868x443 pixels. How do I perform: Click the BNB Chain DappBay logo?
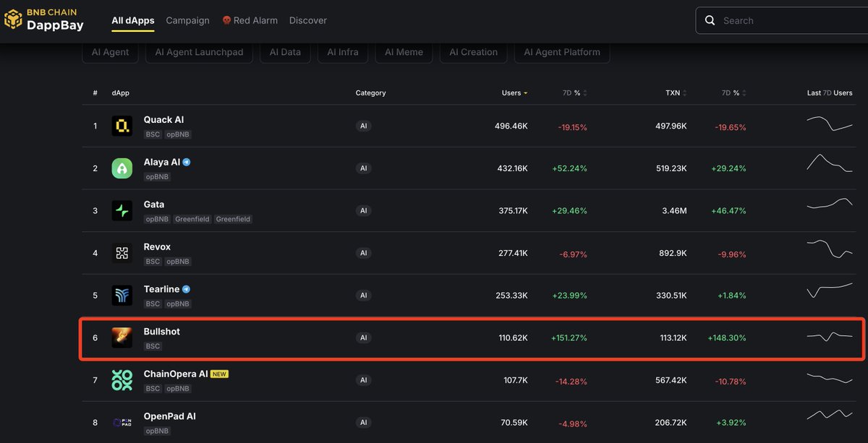44,20
